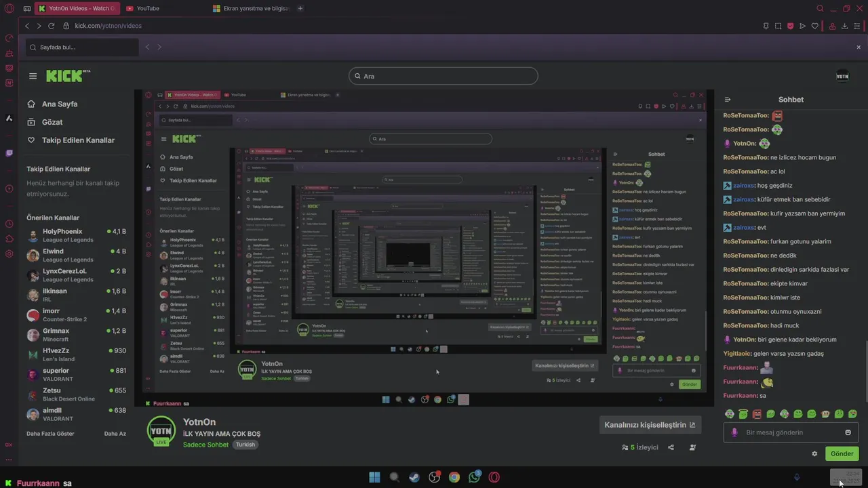Viewport: 868px width, 488px height.
Task: Click the address bar URL
Action: point(108,26)
